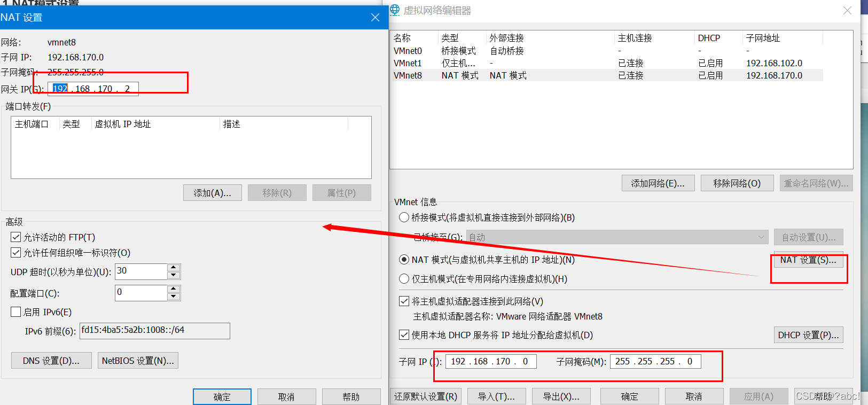Open DNS 设置(D)...
868x405 pixels.
coord(51,361)
